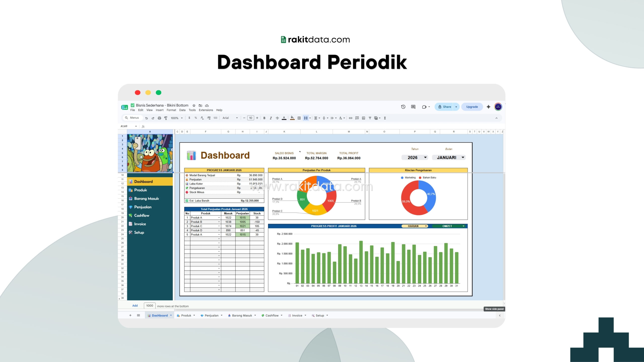Show the side panel chevron
The height and width of the screenshot is (362, 644).
point(500,315)
